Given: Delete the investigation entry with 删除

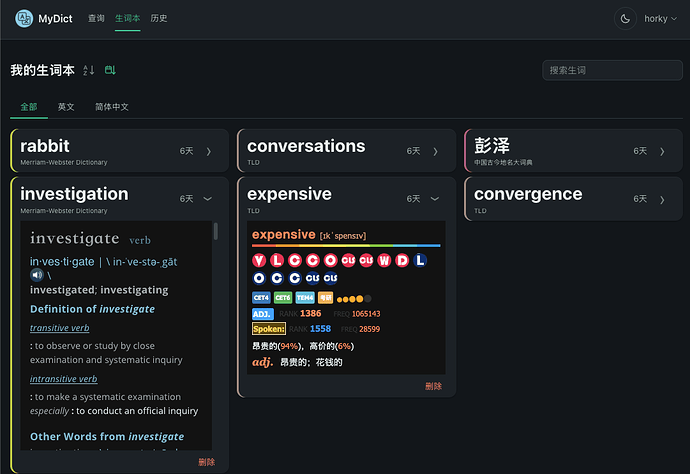Looking at the screenshot, I should 206,462.
